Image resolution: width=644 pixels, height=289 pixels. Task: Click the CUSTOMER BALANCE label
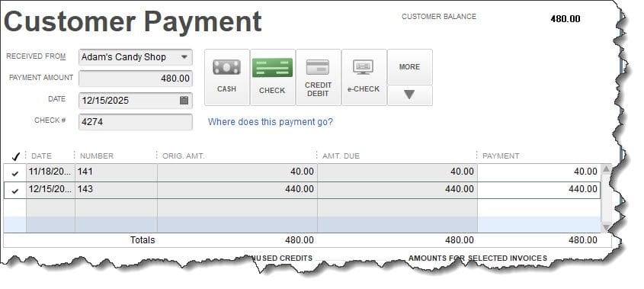(x=439, y=17)
